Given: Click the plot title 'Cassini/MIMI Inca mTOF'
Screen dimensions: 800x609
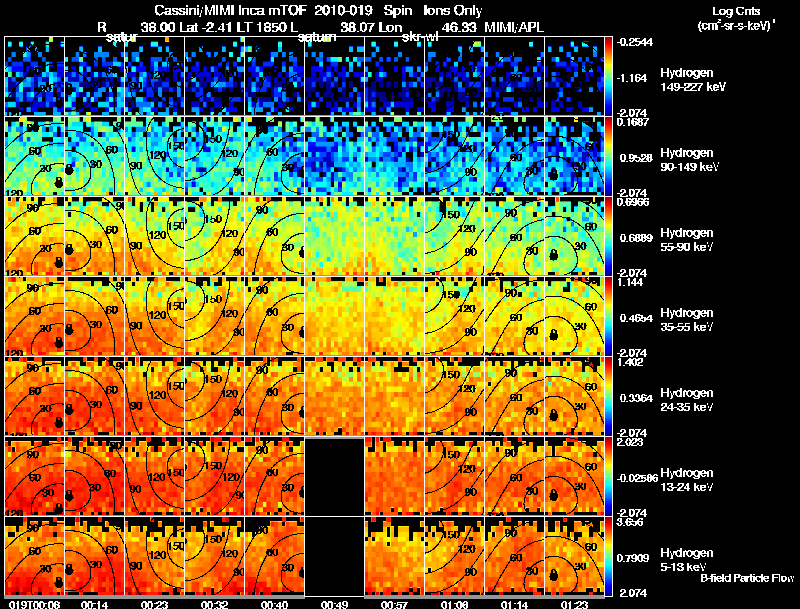Looking at the screenshot, I should click(x=230, y=10).
